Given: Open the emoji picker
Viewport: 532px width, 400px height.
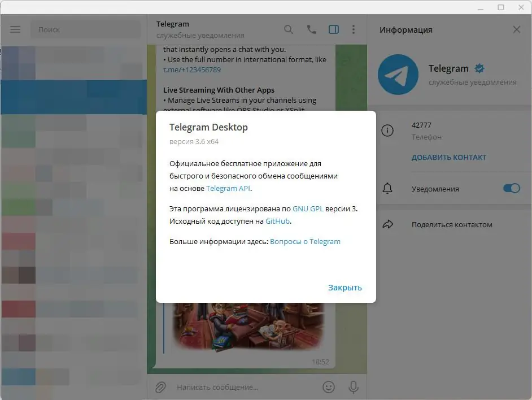Looking at the screenshot, I should 329,387.
